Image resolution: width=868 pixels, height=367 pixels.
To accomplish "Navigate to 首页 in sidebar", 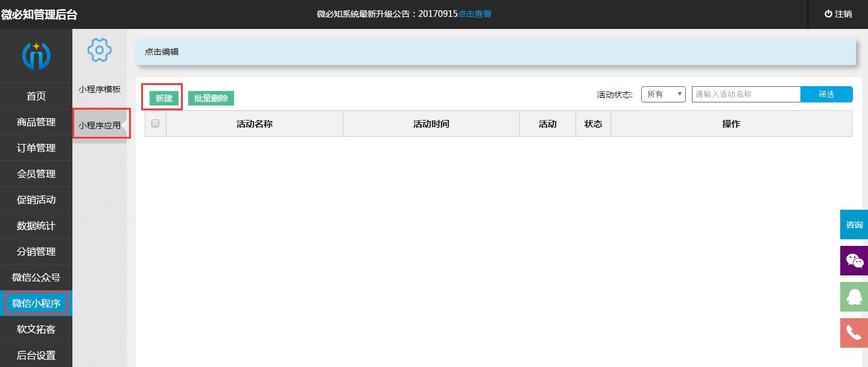I will point(36,96).
